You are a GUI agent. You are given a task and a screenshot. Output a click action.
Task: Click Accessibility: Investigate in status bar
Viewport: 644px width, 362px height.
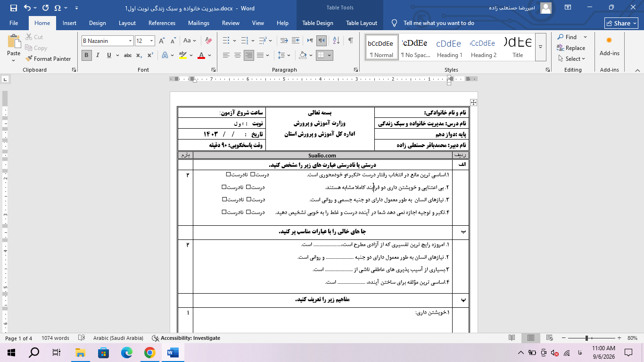click(186, 338)
